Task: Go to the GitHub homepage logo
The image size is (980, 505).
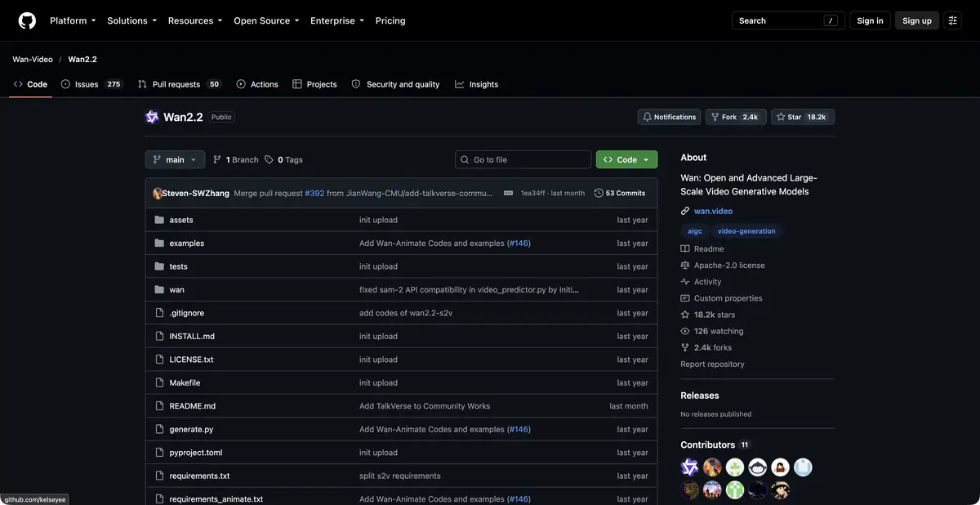Action: (x=27, y=20)
